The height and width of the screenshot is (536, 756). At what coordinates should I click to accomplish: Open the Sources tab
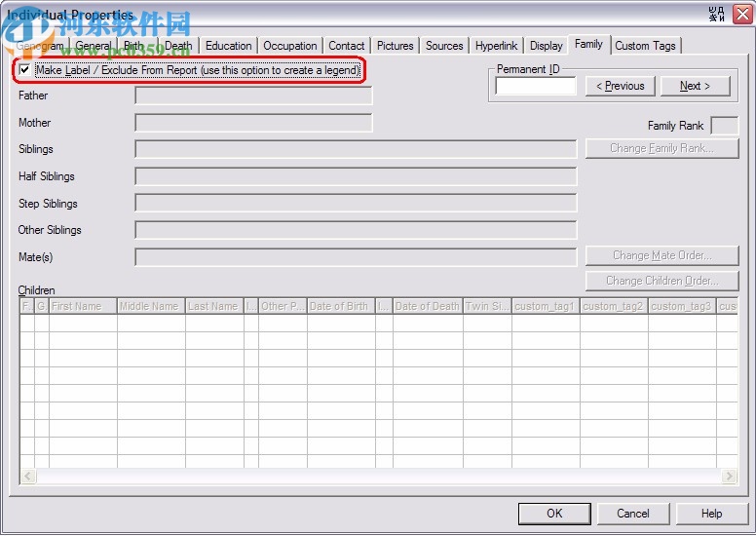[x=444, y=46]
